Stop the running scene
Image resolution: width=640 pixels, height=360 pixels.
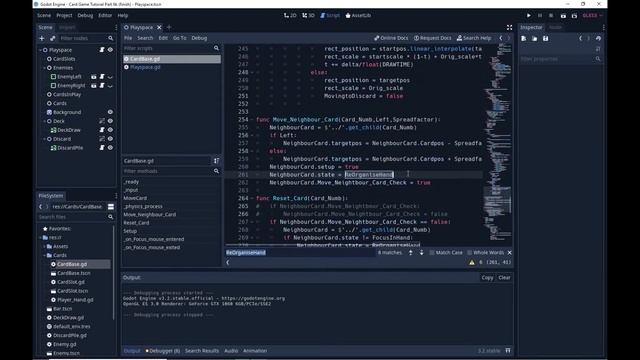point(551,16)
